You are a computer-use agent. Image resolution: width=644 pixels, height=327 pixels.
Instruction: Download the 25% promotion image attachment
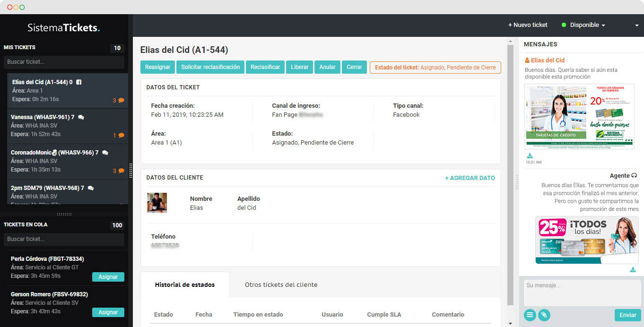click(633, 269)
